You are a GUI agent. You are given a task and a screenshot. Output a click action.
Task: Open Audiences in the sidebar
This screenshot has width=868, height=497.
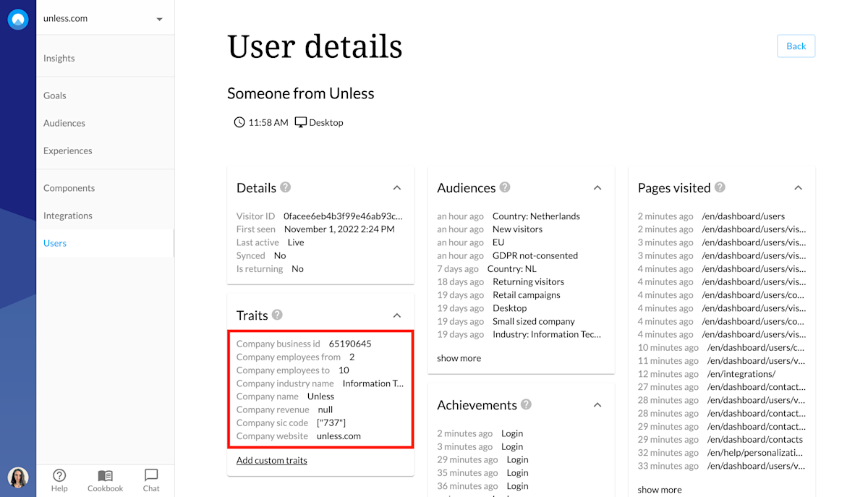point(64,123)
